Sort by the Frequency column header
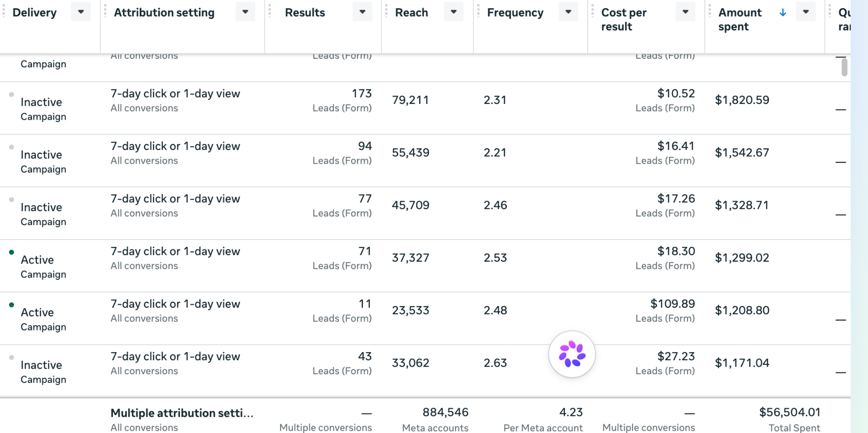This screenshot has width=868, height=433. point(515,13)
